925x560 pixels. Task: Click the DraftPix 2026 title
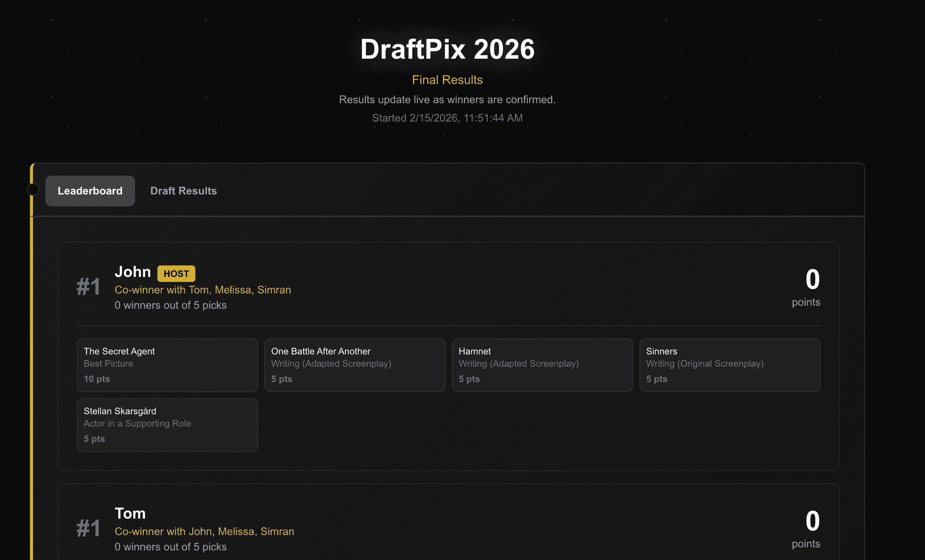click(x=448, y=49)
